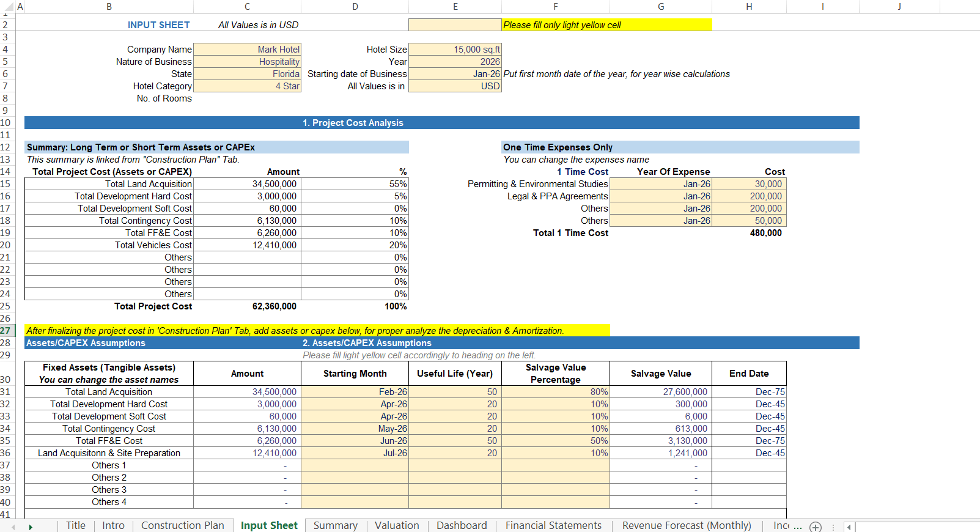The height and width of the screenshot is (532, 980).
Task: Click select-all corner triangle
Action: point(7,7)
